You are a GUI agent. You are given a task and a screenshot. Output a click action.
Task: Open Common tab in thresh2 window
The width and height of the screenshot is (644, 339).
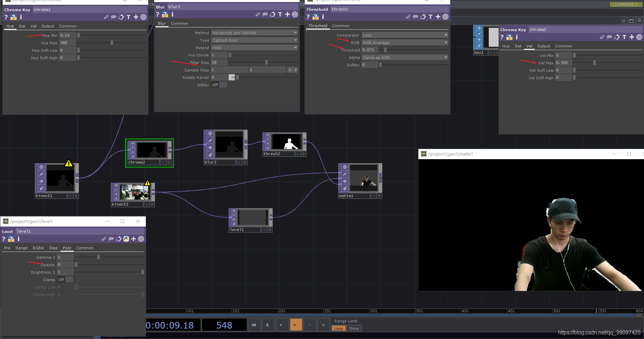pos(341,26)
